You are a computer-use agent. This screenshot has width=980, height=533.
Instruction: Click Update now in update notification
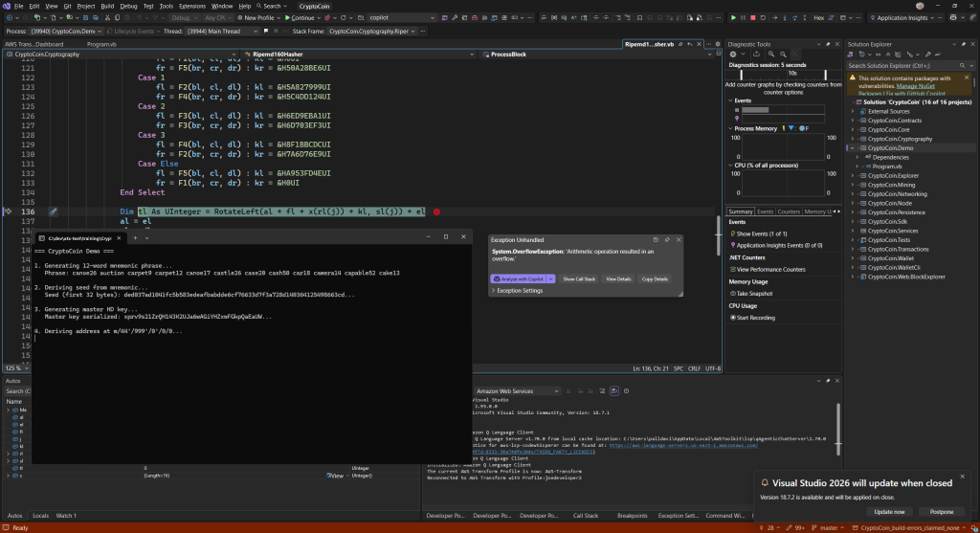click(889, 512)
